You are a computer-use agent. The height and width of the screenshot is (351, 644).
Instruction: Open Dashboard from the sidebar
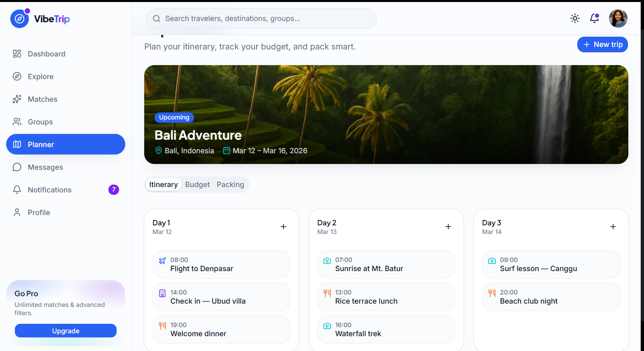click(x=66, y=54)
